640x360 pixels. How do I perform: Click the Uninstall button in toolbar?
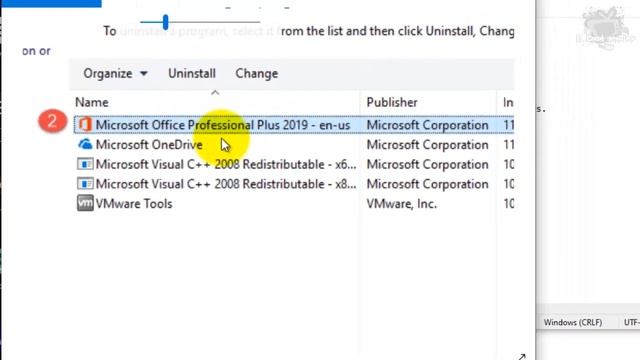(x=192, y=73)
